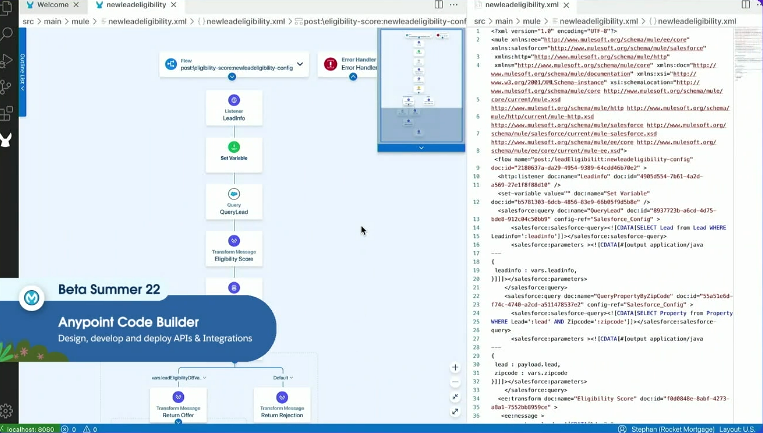
Task: Open the Default branch dropdown
Action: click(x=283, y=378)
